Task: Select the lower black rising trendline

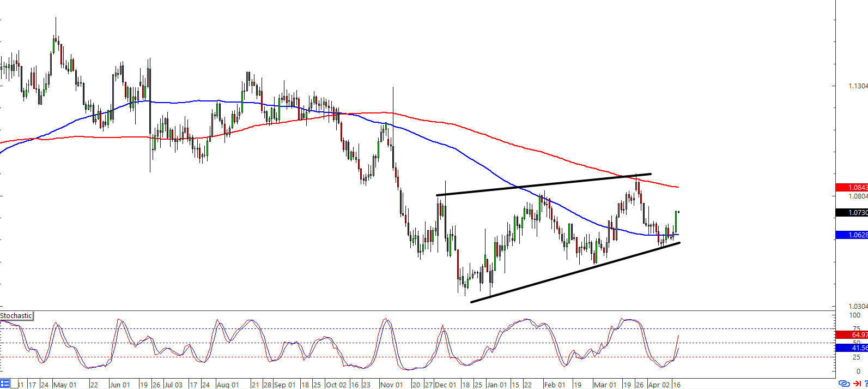Action: (x=575, y=272)
